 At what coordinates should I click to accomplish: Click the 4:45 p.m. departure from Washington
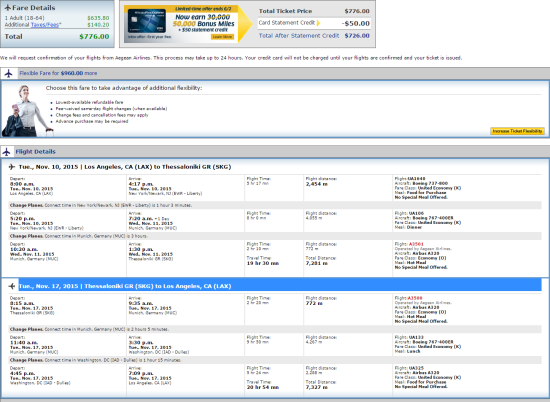click(22, 374)
